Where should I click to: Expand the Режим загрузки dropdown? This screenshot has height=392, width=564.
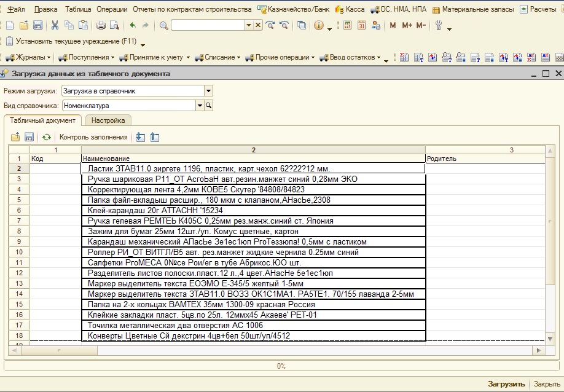[x=208, y=91]
